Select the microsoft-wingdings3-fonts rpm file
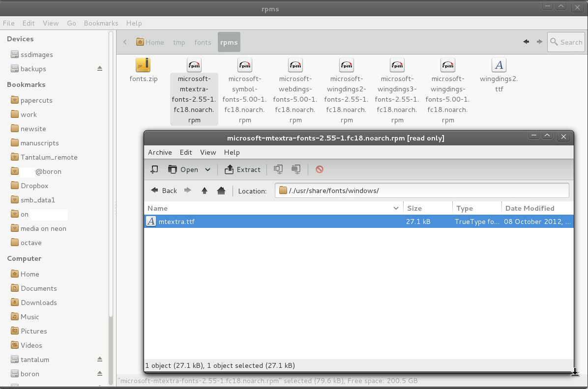Screen dimensions: 588x389 pyautogui.click(x=397, y=91)
